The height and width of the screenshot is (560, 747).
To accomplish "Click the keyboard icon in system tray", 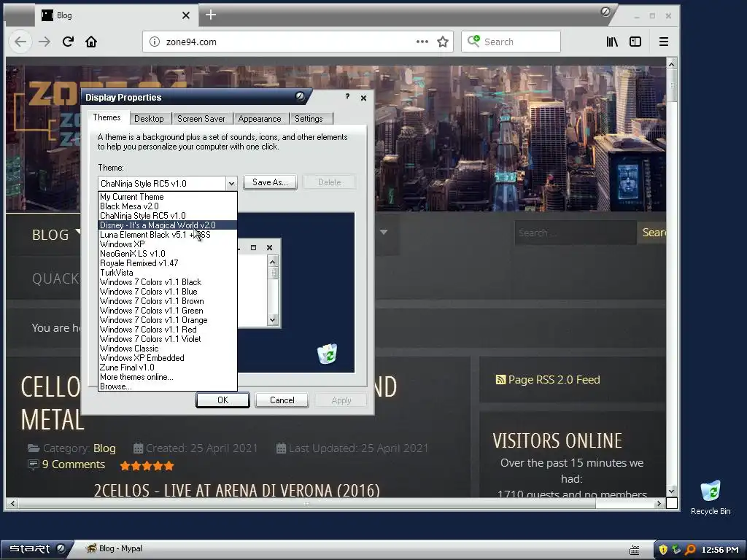I will pos(634,550).
